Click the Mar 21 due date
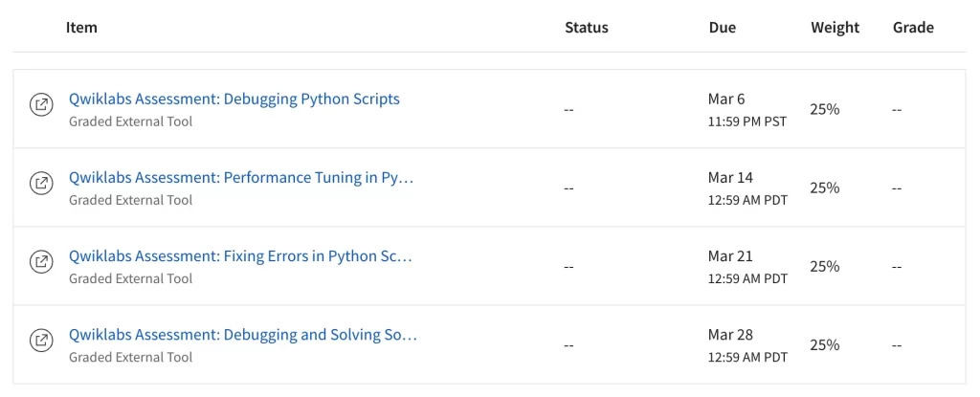The height and width of the screenshot is (397, 980). point(730,256)
